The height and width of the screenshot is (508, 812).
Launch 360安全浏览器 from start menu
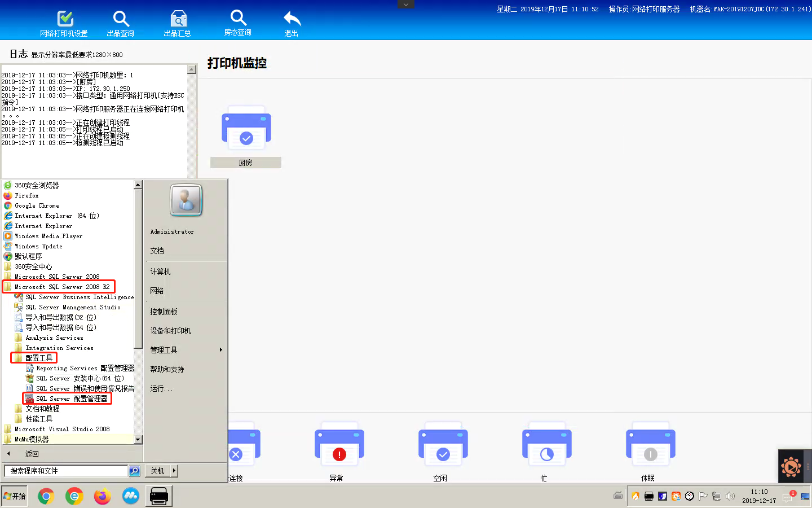[37, 185]
